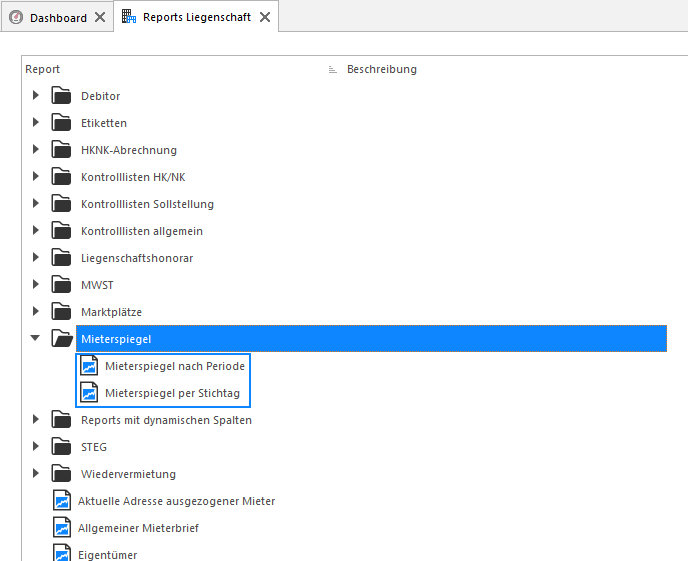Select the HKNK-Abrechnung tree entry
Image resolution: width=688 pixels, height=561 pixels.
pos(129,150)
